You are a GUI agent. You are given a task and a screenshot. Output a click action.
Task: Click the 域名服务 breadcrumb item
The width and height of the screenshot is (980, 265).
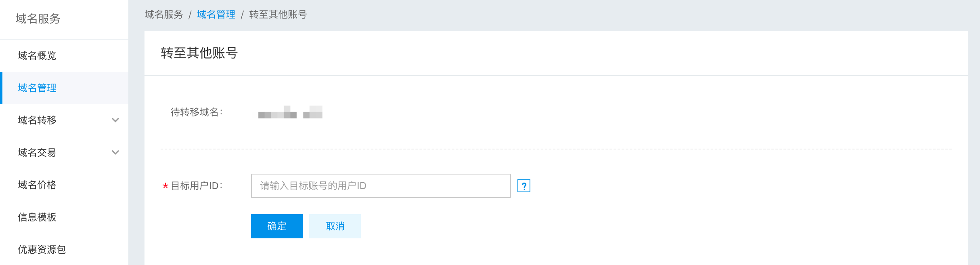click(x=164, y=15)
